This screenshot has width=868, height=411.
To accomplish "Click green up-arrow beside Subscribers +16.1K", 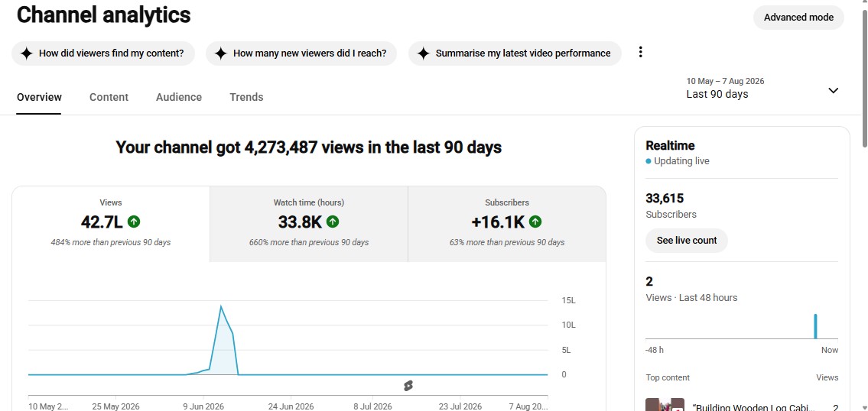I will (535, 222).
